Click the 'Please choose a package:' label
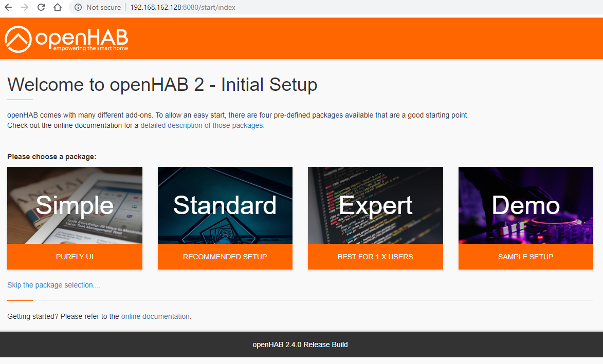 point(52,157)
